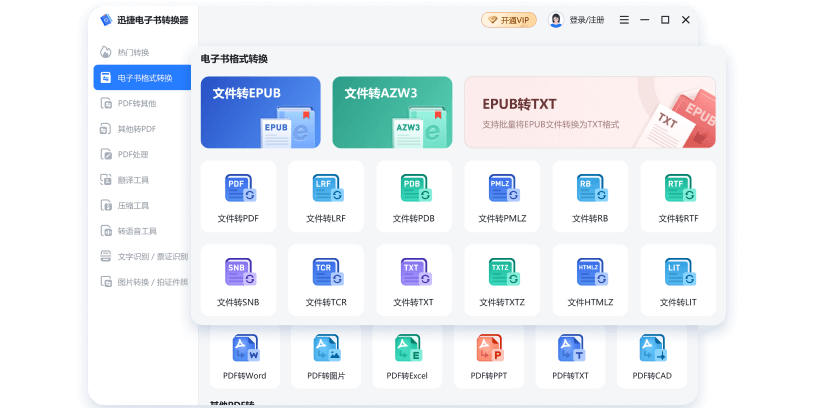
Task: Click the 文件转TXT icon
Action: 414,273
